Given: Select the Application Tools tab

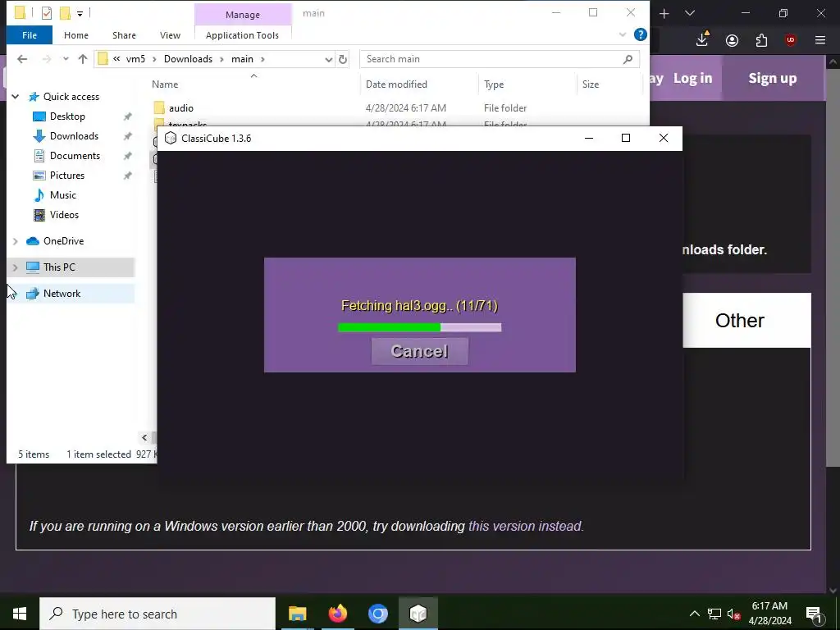Looking at the screenshot, I should (242, 35).
